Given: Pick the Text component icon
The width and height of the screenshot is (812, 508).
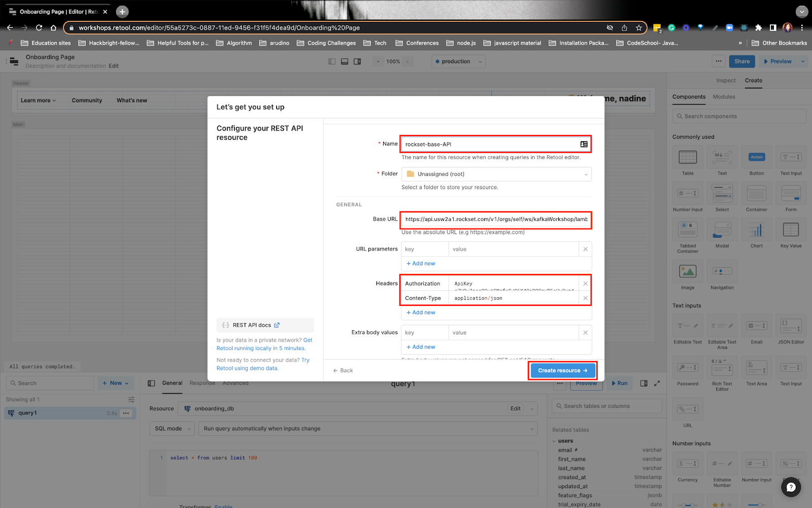Looking at the screenshot, I should pyautogui.click(x=722, y=157).
